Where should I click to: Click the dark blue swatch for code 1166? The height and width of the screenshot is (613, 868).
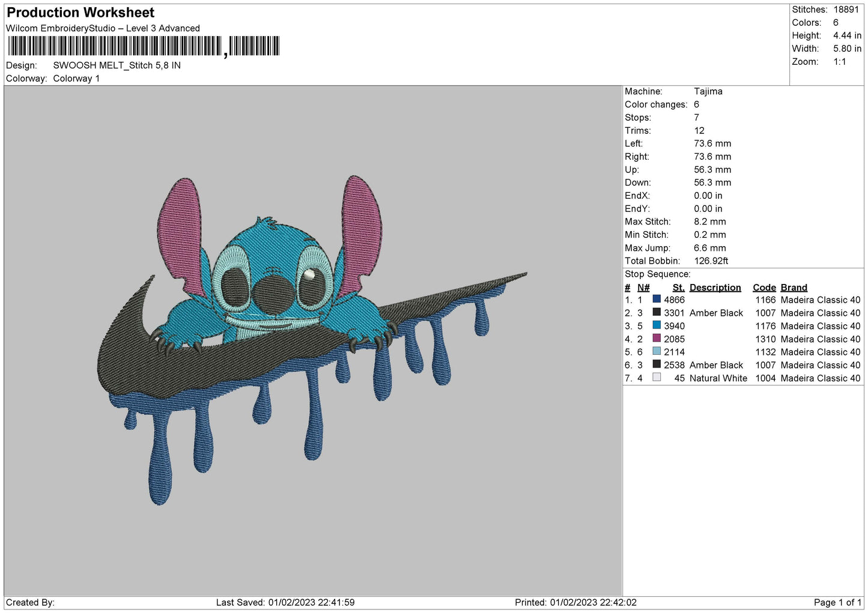[657, 299]
